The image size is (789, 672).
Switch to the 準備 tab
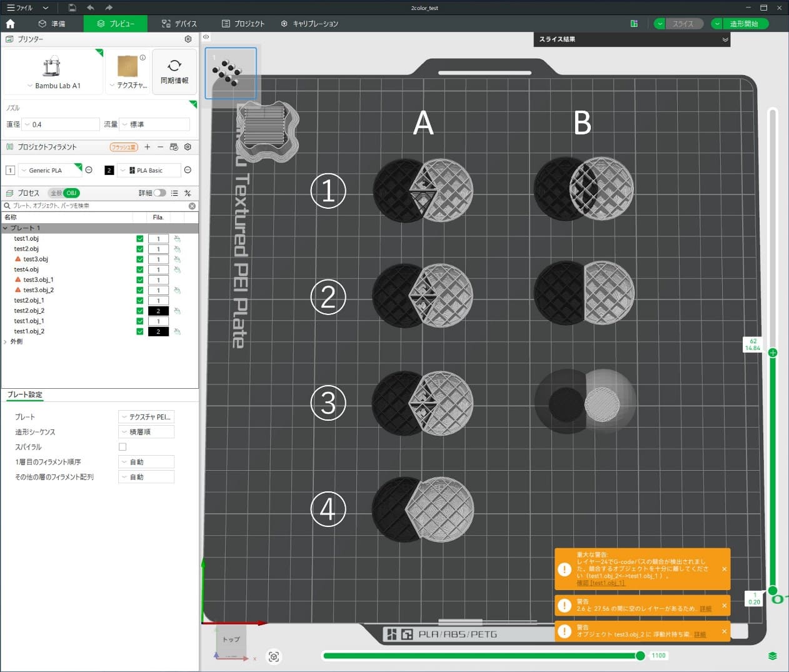[52, 24]
